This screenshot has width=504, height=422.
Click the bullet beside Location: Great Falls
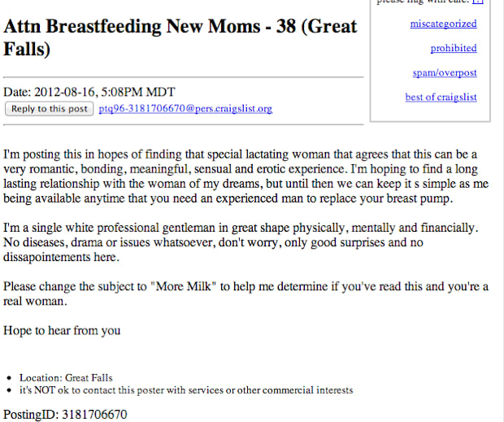pyautogui.click(x=9, y=378)
